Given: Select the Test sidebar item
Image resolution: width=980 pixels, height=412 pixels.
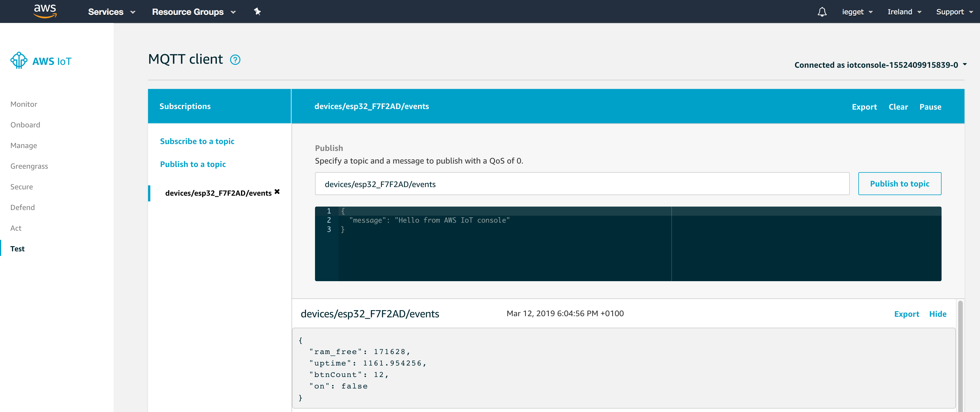Looking at the screenshot, I should click(x=17, y=248).
